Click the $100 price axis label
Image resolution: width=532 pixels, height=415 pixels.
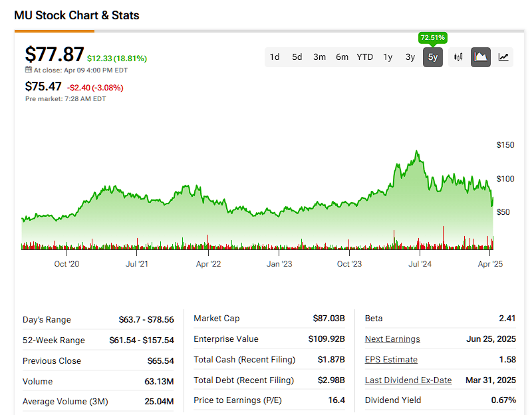click(505, 179)
